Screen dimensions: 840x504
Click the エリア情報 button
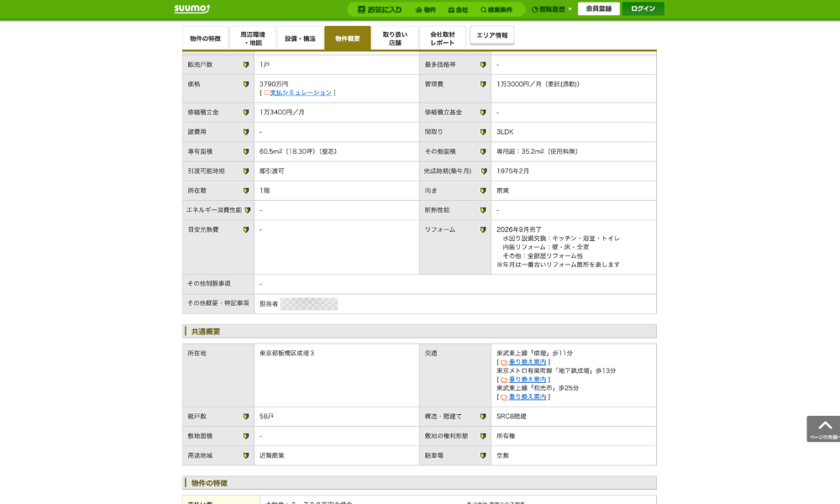tap(491, 35)
